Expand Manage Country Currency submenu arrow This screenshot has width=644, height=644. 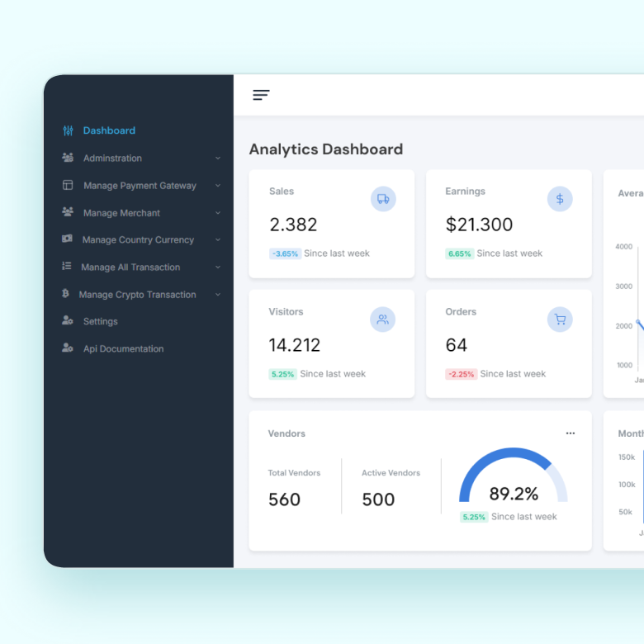[x=218, y=240]
